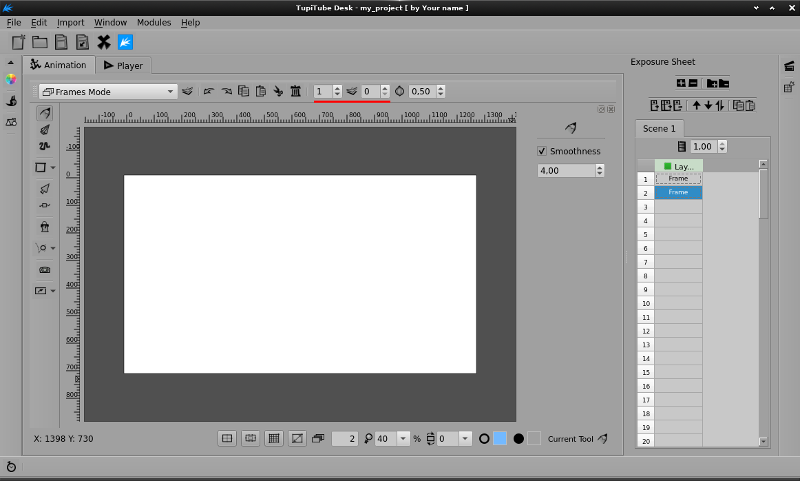Click the Remove Scene folder-minus icon
This screenshot has height=481, width=800.
[724, 83]
